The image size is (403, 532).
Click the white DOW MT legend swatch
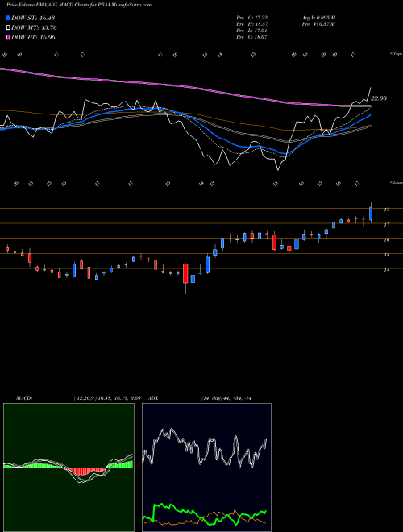8,28
